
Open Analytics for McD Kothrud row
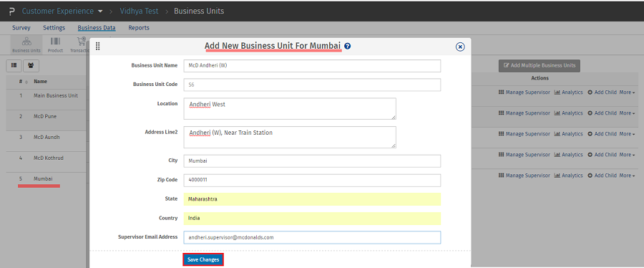click(x=568, y=155)
